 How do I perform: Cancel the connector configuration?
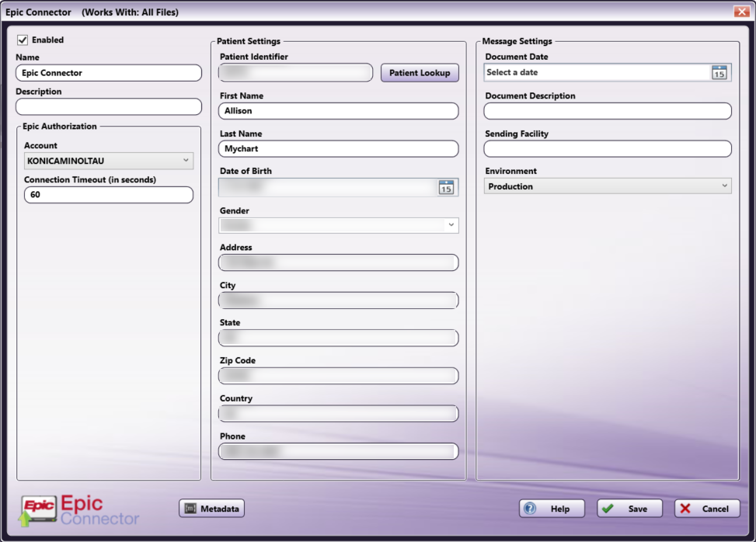(707, 509)
